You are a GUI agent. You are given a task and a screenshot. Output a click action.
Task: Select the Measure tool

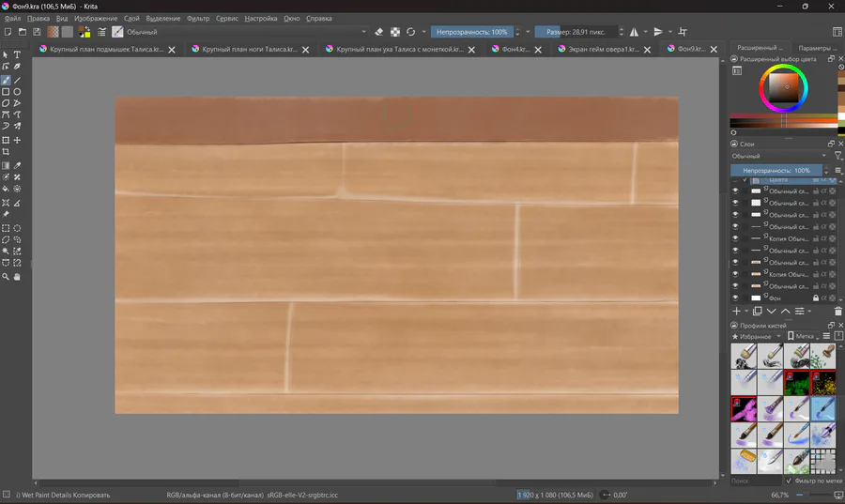[x=17, y=203]
